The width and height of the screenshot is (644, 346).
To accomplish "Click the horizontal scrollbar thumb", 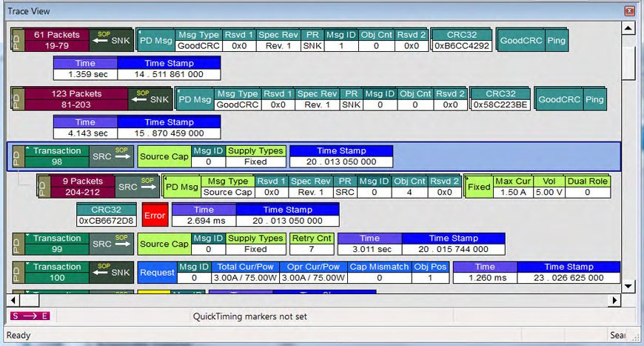I will point(29,300).
